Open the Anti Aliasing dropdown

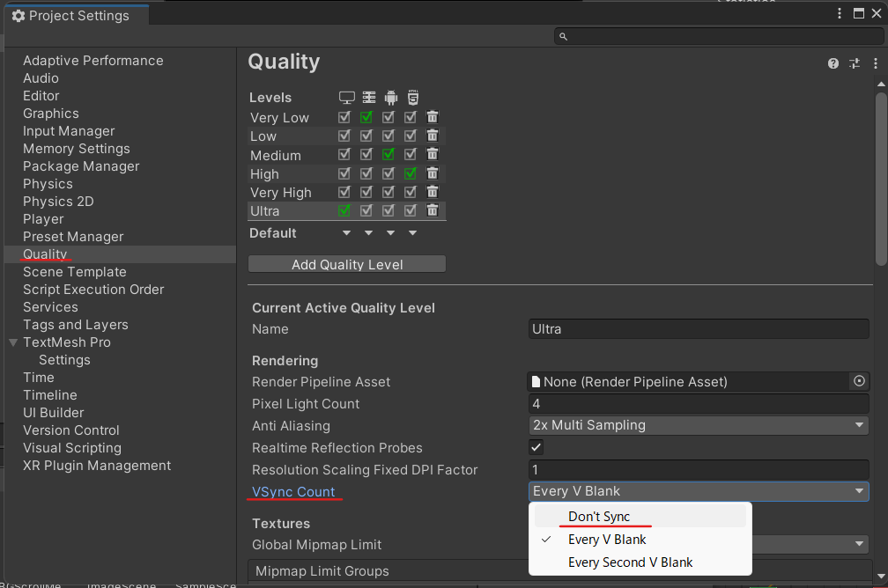[x=699, y=425]
